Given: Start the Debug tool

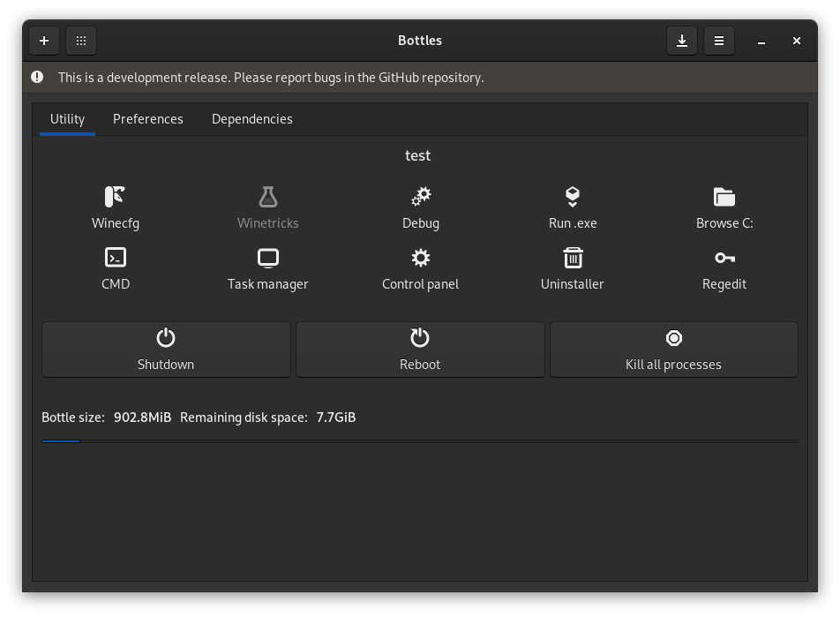Looking at the screenshot, I should pos(421,208).
